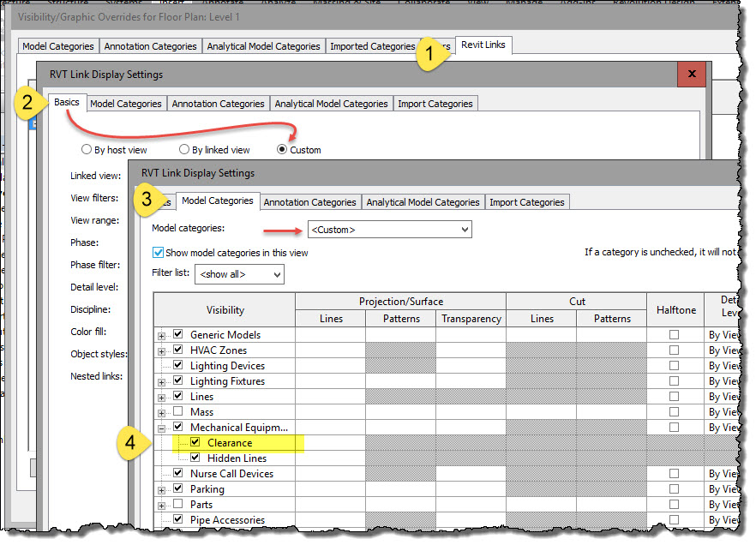Uncheck Lighting Fixtures visibility
756x545 pixels.
pyautogui.click(x=178, y=380)
